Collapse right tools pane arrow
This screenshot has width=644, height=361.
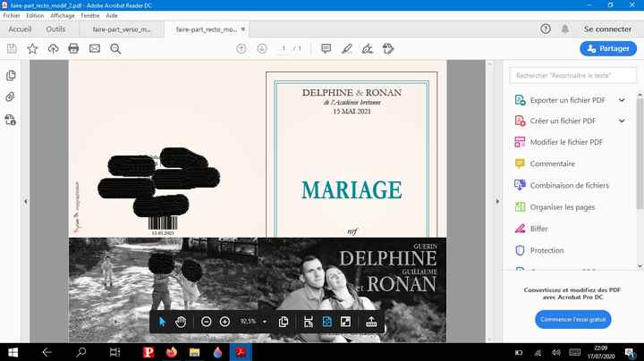point(497,201)
